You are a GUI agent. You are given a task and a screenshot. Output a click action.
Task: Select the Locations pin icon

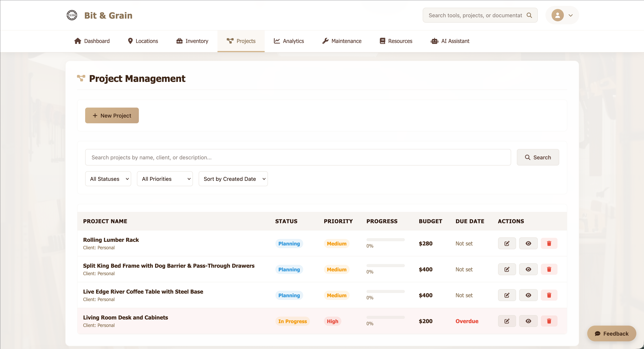pyautogui.click(x=130, y=41)
